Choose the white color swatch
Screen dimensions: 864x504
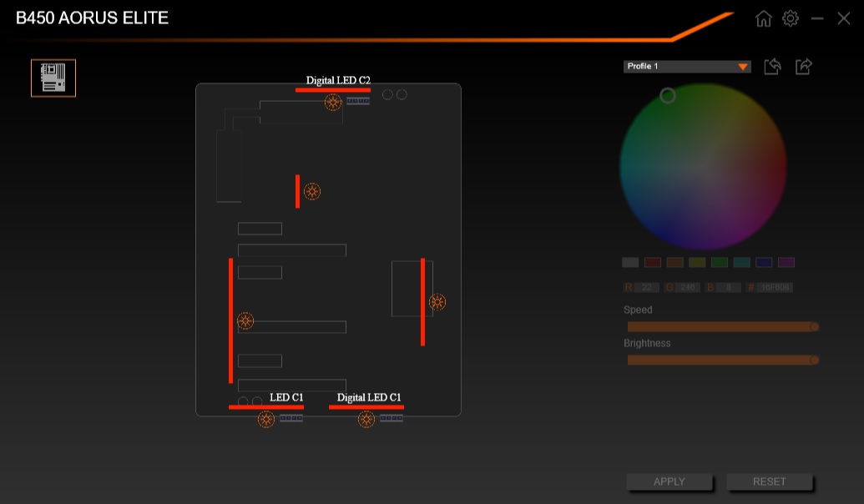click(x=630, y=262)
